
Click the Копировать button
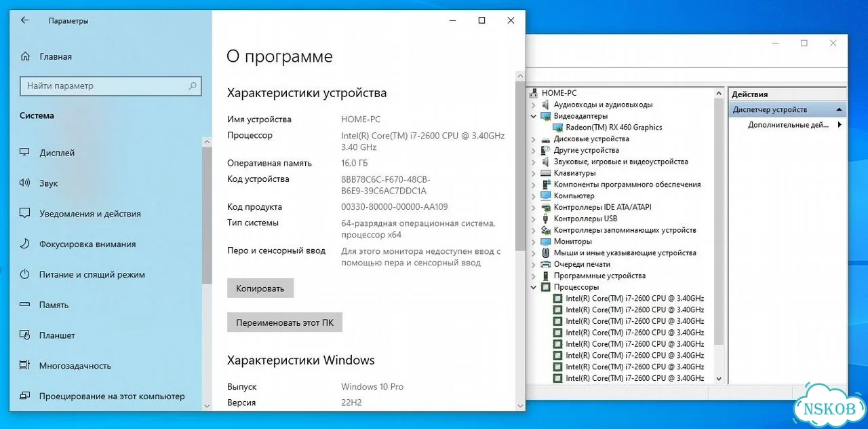pyautogui.click(x=260, y=288)
